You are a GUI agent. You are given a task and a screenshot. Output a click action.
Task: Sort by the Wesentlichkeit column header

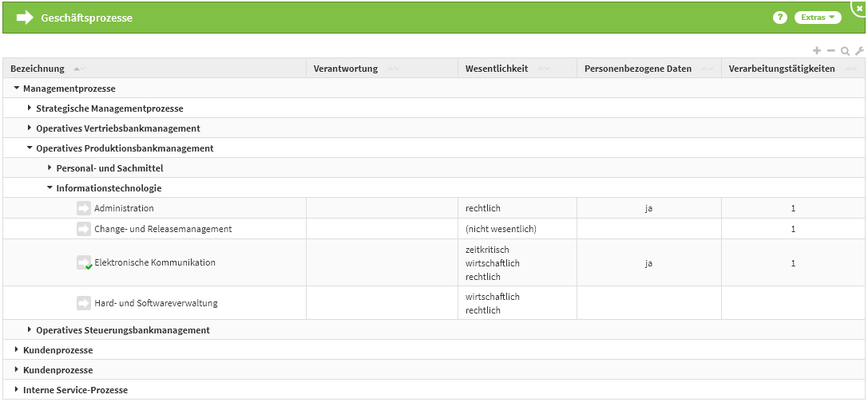496,69
